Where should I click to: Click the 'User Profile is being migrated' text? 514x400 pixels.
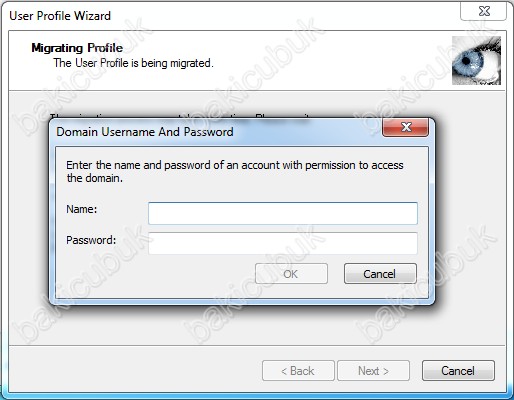point(133,63)
